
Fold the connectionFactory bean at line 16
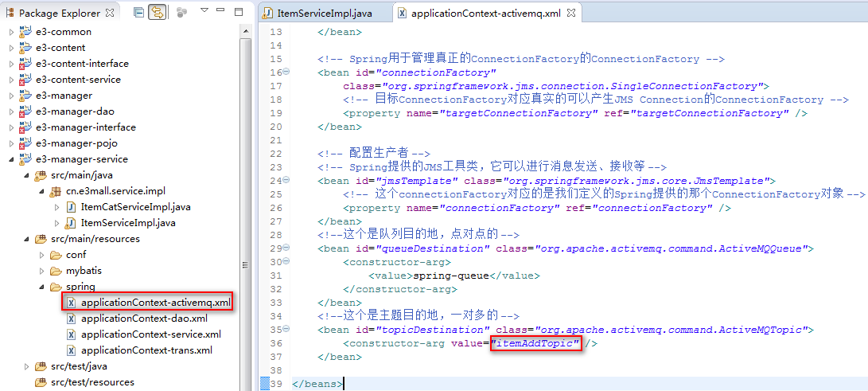(x=286, y=72)
